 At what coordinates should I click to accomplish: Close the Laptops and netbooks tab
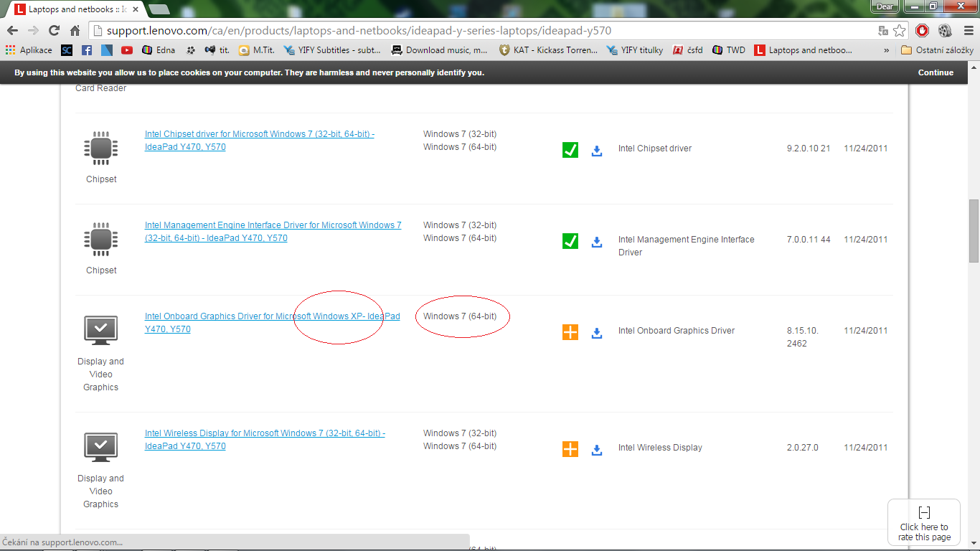(x=136, y=9)
